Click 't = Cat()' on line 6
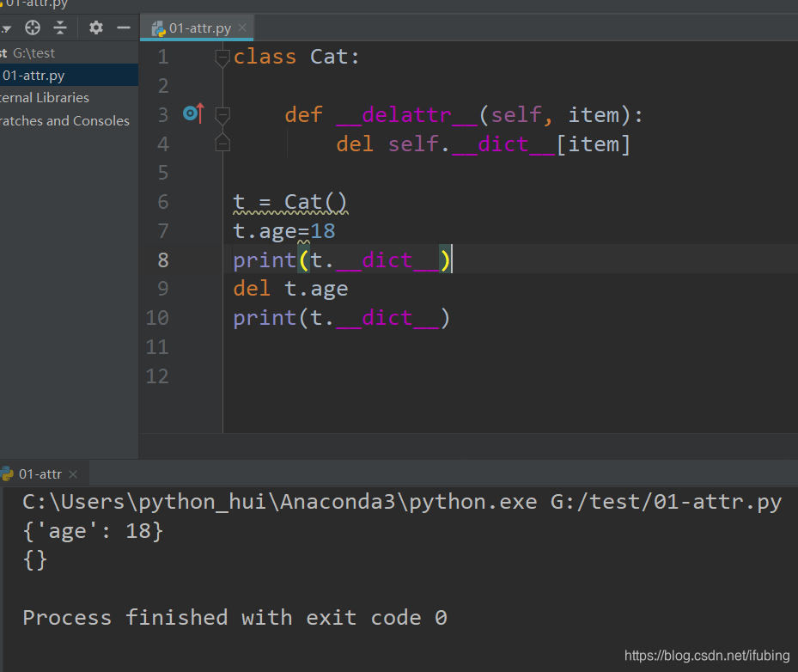798x672 pixels. (290, 202)
